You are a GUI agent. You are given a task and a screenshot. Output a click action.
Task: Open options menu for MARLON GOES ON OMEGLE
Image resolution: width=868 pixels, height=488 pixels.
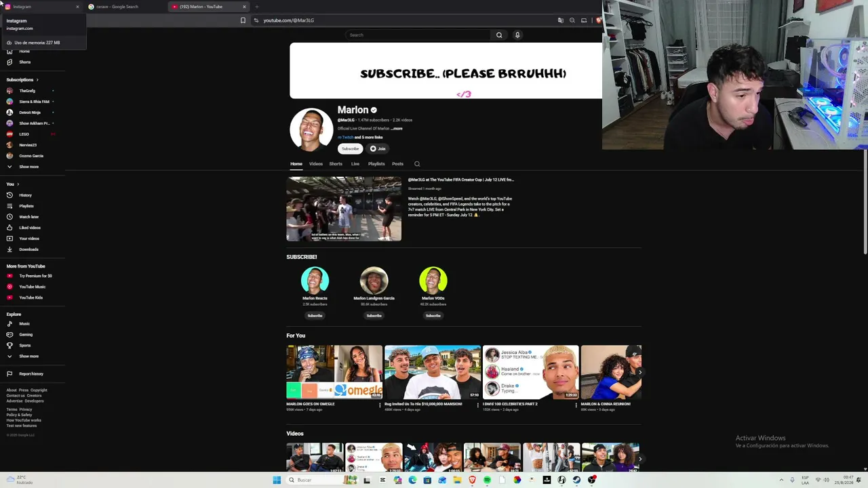(x=380, y=405)
